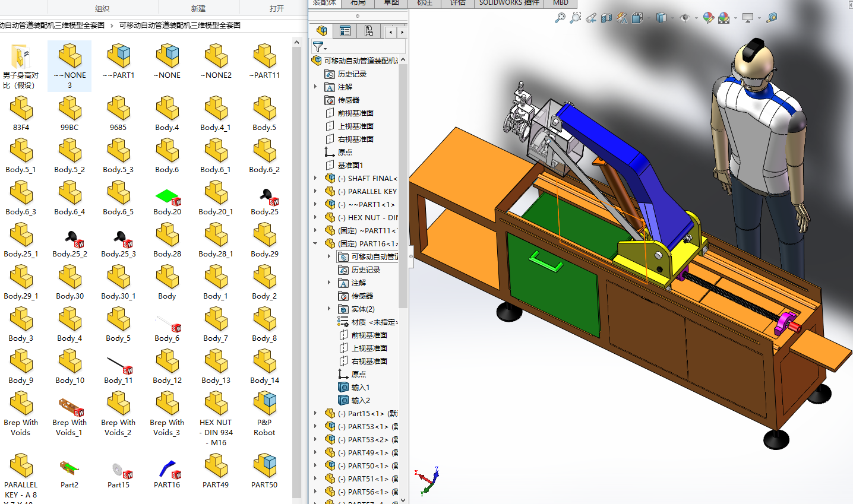Select the 输入2 feature

pyautogui.click(x=354, y=400)
